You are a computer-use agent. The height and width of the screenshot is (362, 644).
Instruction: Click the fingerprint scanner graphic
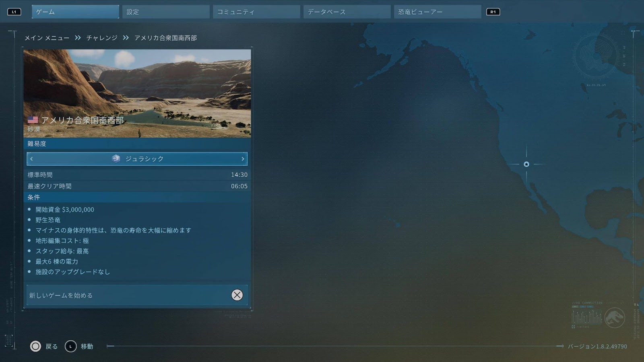[x=596, y=56]
